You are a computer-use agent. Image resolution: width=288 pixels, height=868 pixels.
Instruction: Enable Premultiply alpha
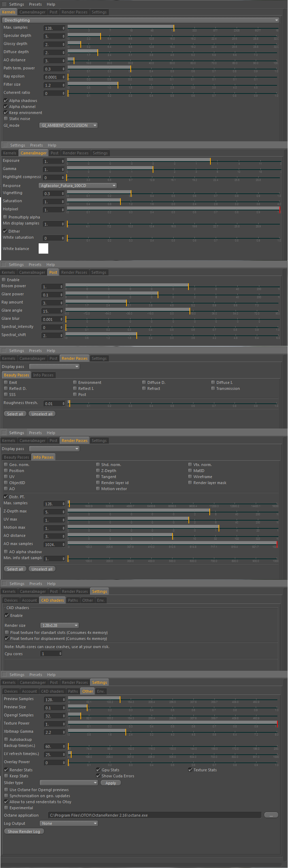[5, 217]
